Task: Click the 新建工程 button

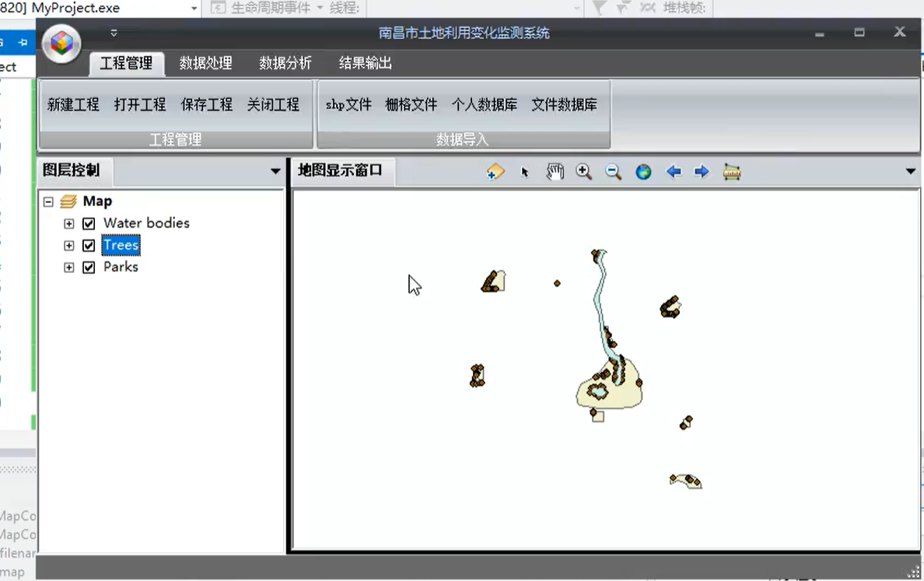Action: 73,104
